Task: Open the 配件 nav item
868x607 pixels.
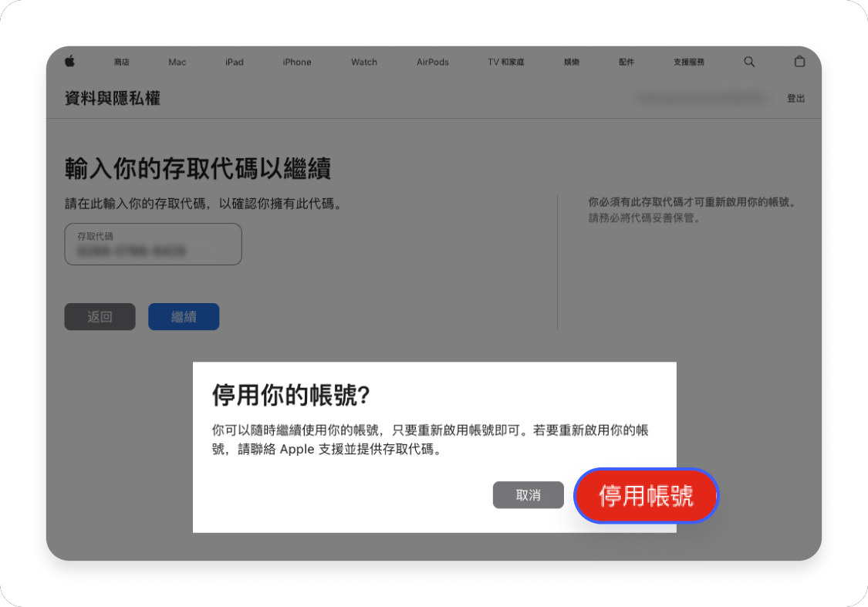Action: 626,62
